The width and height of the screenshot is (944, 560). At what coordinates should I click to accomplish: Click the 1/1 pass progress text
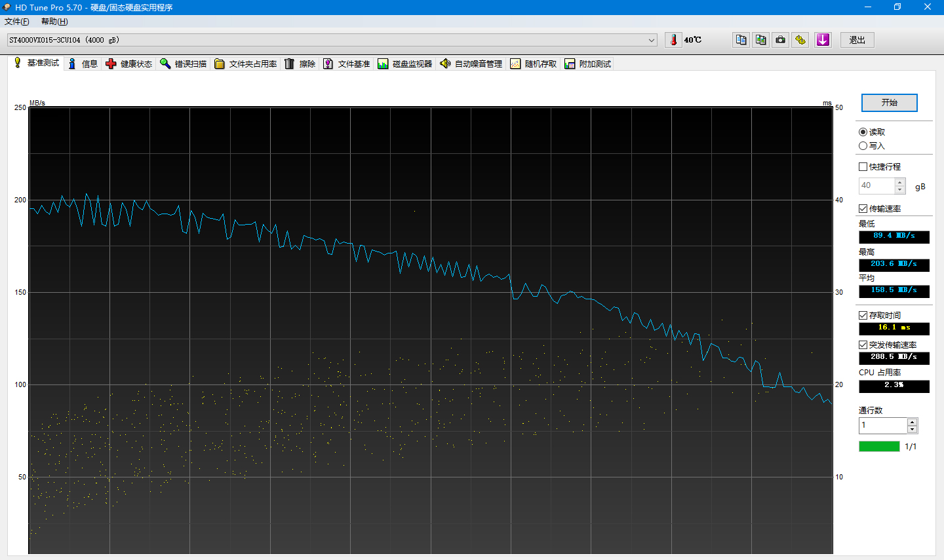(911, 447)
